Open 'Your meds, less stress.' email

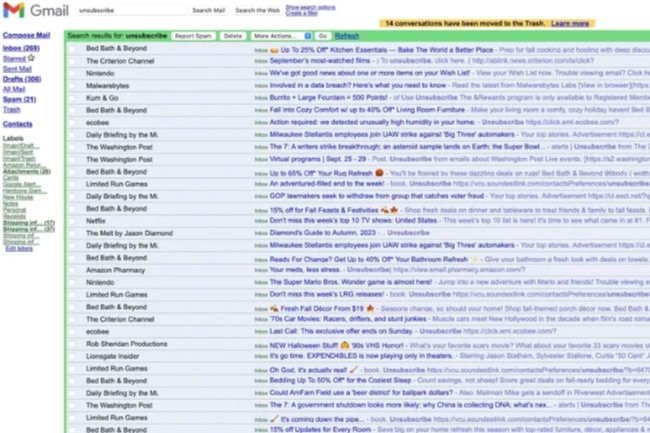click(305, 270)
